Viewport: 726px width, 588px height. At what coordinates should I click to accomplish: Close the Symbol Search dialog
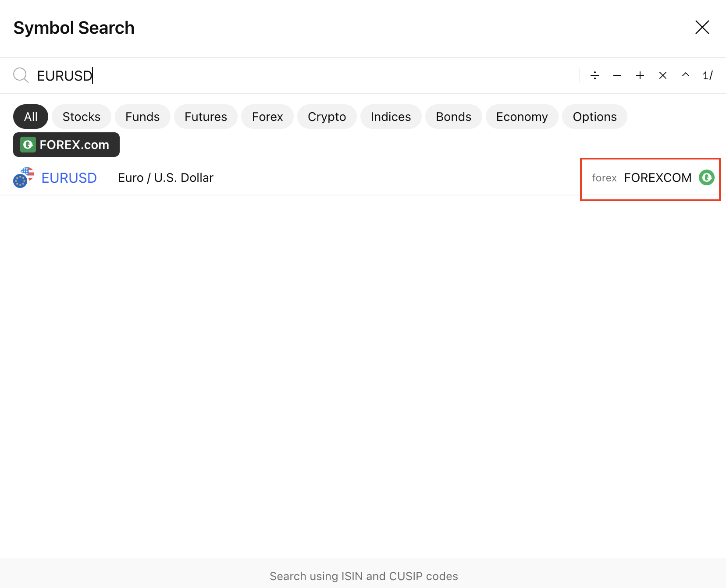coord(702,27)
